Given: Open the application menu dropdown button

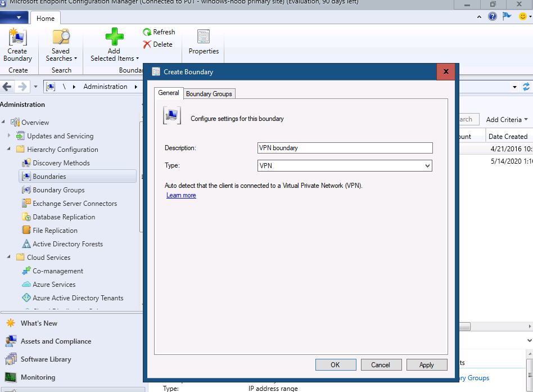Looking at the screenshot, I should coord(15,17).
